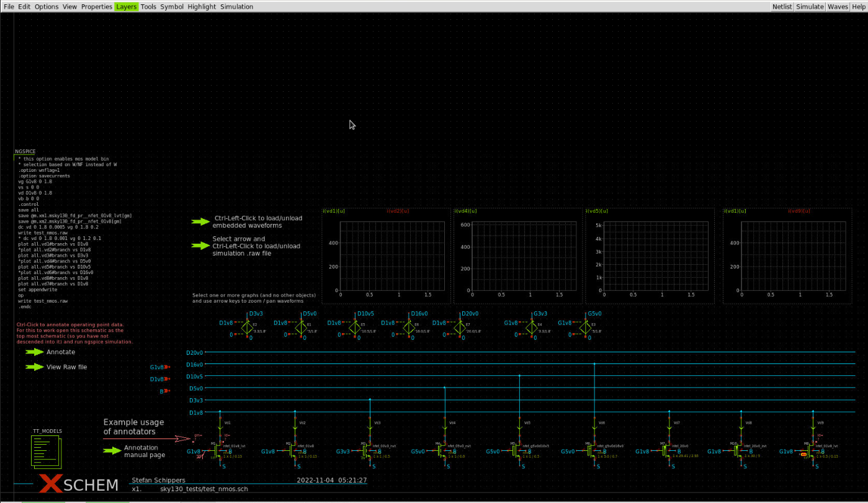Image resolution: width=868 pixels, height=503 pixels.
Task: Select the nfet_01v8_lvt M1 transistor symbol
Action: [218, 452]
